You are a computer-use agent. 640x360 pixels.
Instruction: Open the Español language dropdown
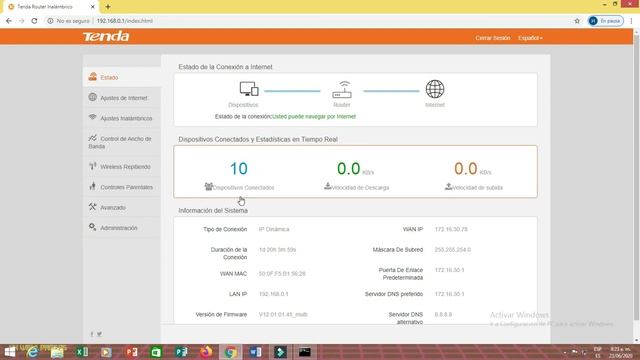(x=530, y=38)
